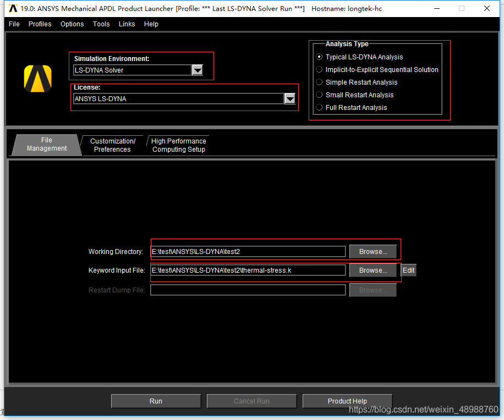
Task: Select Small Restart Analysis radio button
Action: (x=319, y=95)
